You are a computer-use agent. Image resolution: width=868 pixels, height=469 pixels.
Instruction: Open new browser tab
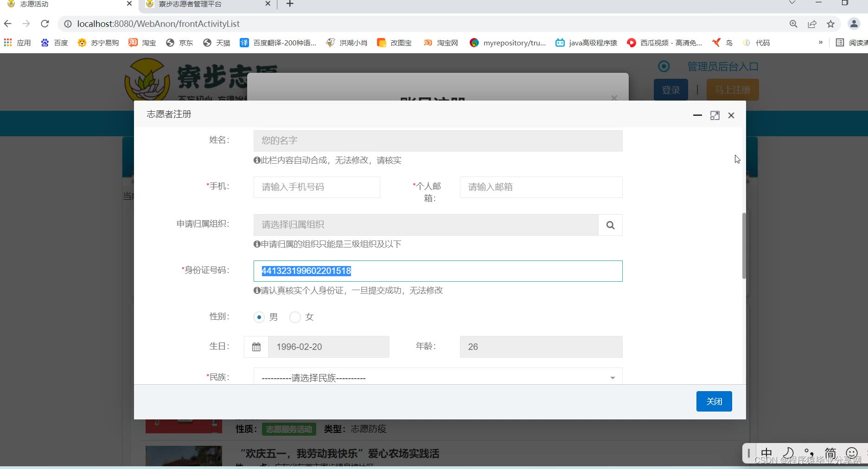coord(290,4)
